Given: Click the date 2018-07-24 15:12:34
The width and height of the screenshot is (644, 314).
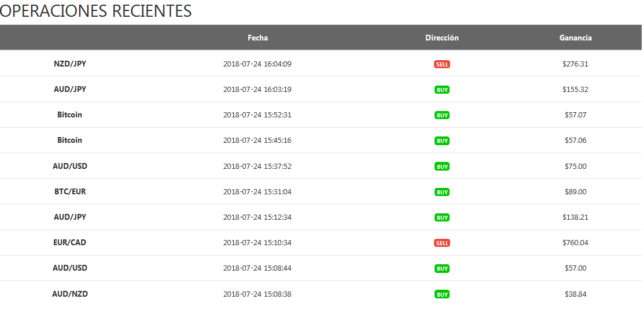Looking at the screenshot, I should coord(257,217).
